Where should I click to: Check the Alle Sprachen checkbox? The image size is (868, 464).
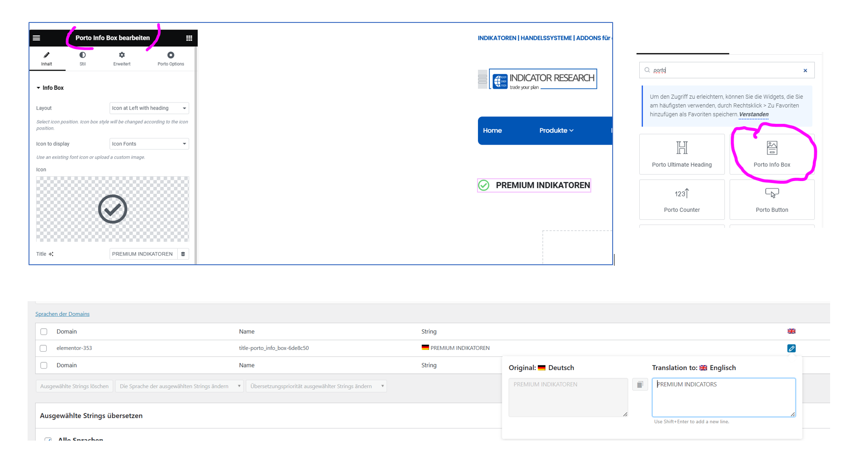pyautogui.click(x=48, y=439)
